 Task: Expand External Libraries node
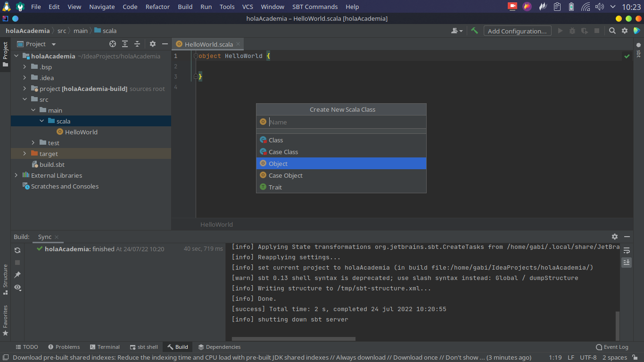[x=16, y=175]
